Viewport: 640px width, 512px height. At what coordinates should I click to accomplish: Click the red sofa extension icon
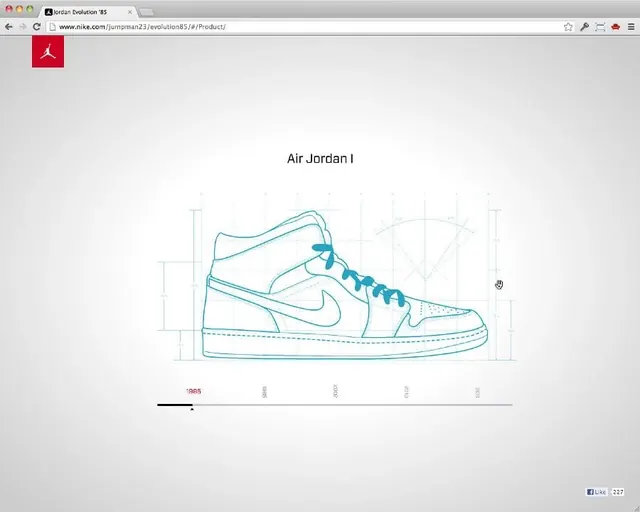coord(616,27)
